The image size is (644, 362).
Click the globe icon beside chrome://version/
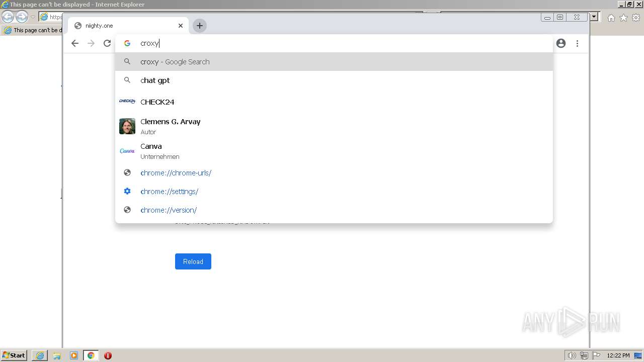(127, 210)
